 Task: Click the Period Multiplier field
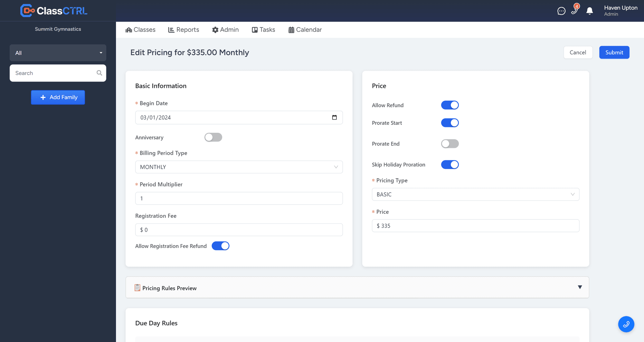coord(239,199)
